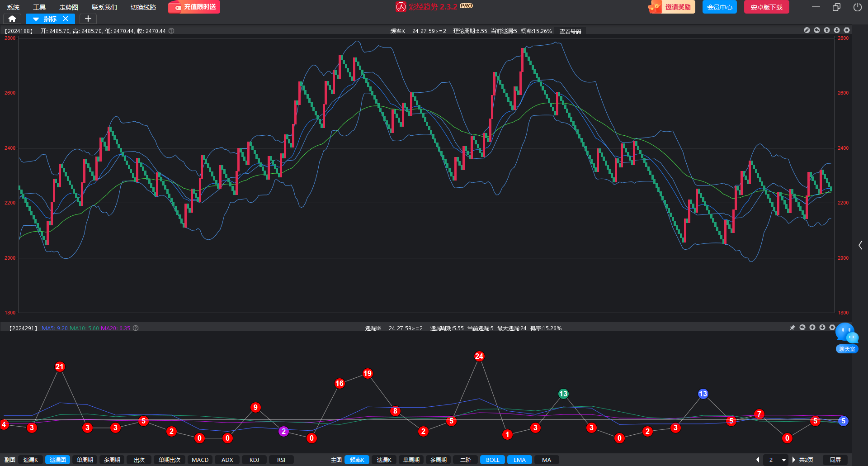The image size is (868, 466).
Task: Open the 走势图 menu
Action: tap(69, 7)
